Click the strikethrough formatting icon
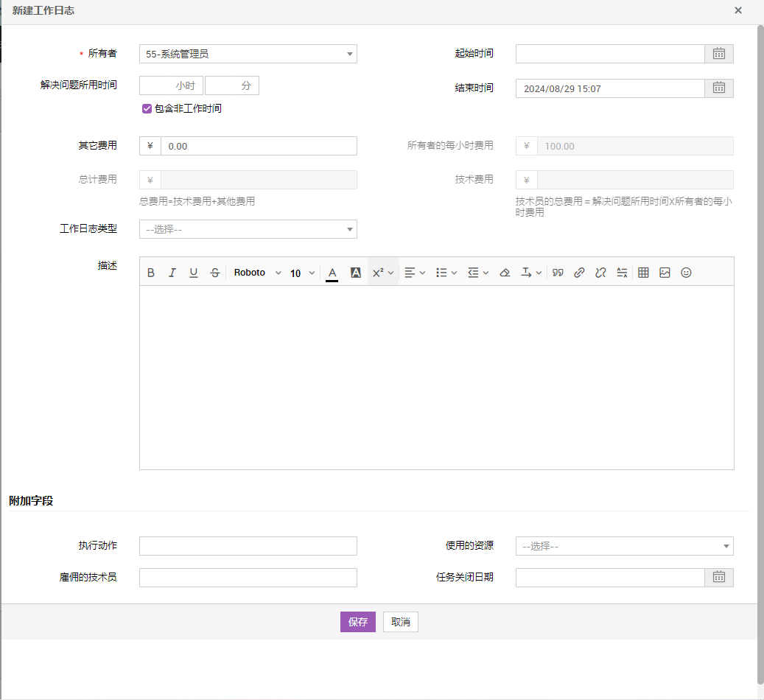The width and height of the screenshot is (764, 700). coord(215,273)
